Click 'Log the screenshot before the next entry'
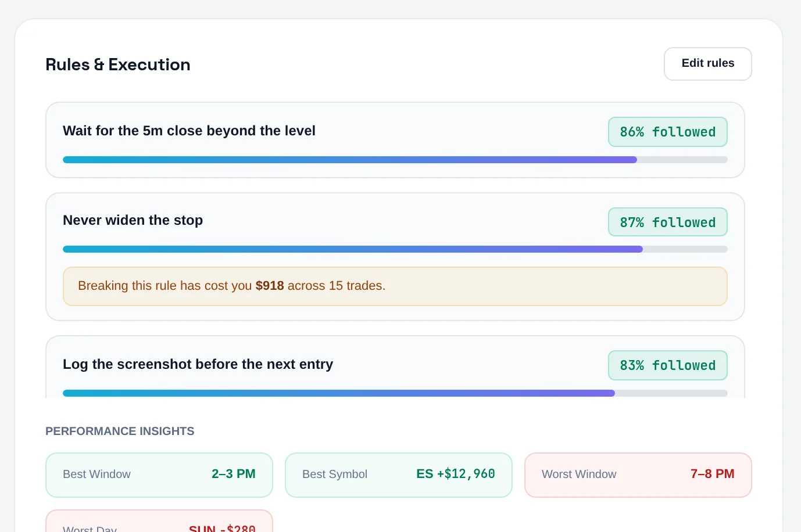The height and width of the screenshot is (532, 801). [198, 364]
